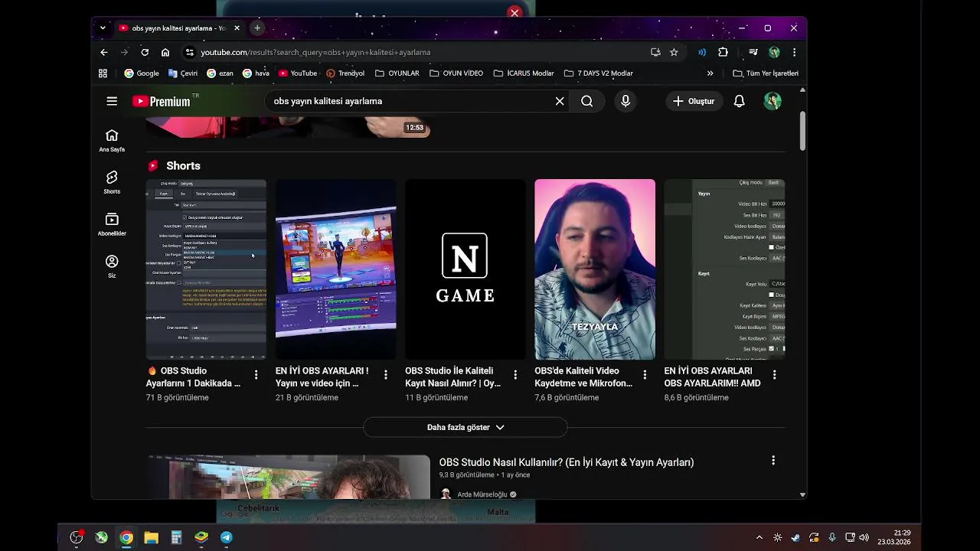Image resolution: width=980 pixels, height=551 pixels.
Task: Open the Chrome extensions puzzle menu
Action: pyautogui.click(x=723, y=52)
